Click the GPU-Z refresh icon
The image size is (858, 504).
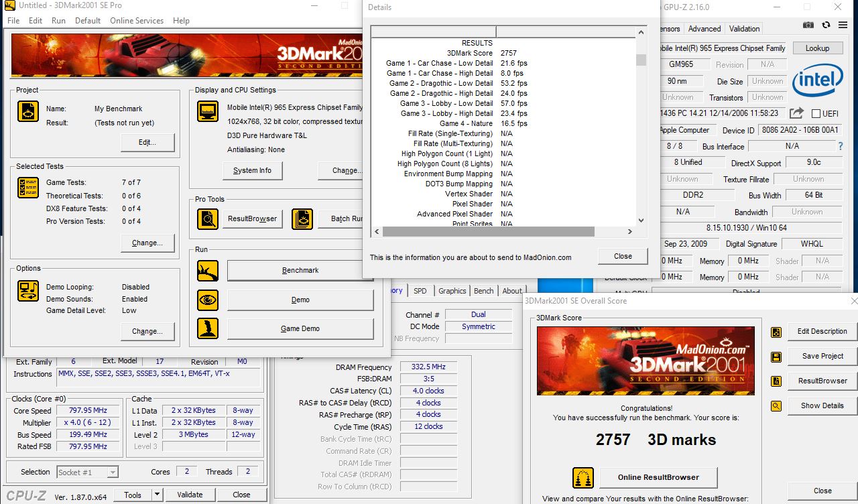coord(826,25)
